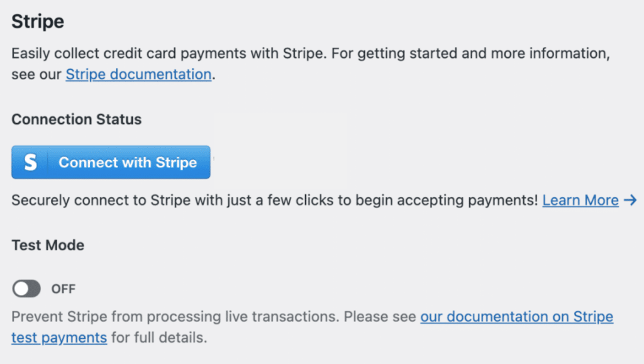Open documentation on Stripe test payments
Screen dimensions: 644x364
[516, 316]
